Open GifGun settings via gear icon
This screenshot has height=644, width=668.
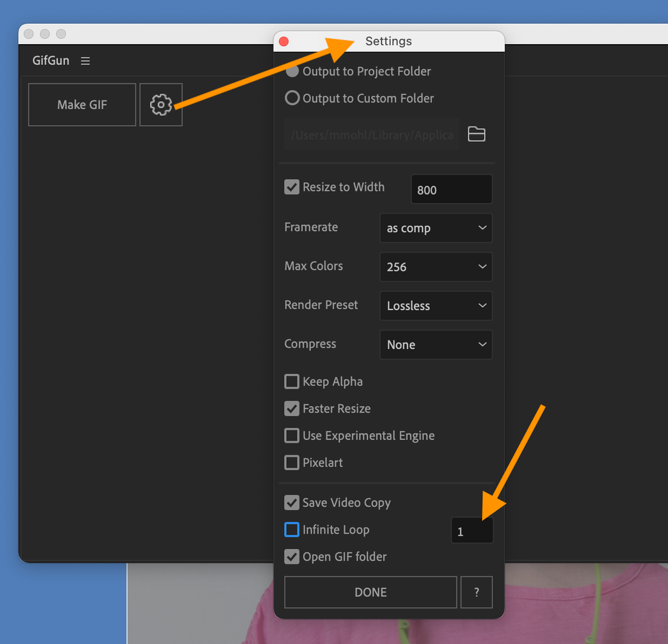161,104
